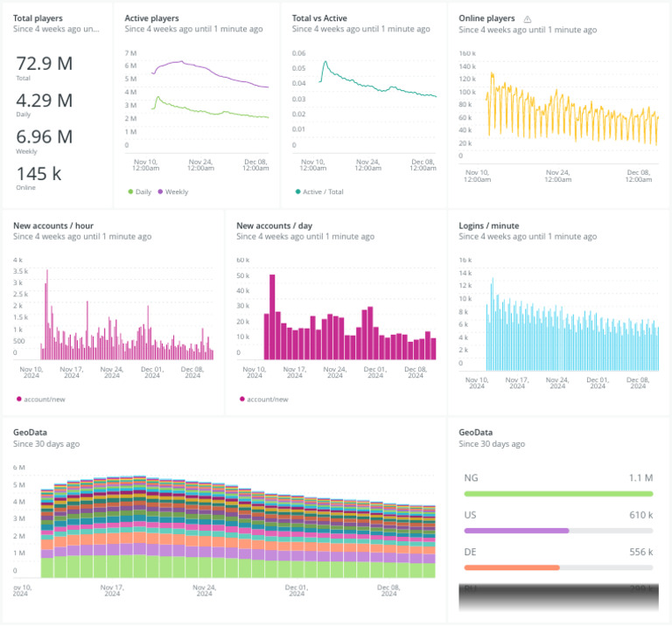Viewport: 672px width, 626px height.
Task: Open the Logins / minute chart title
Action: pos(488,226)
